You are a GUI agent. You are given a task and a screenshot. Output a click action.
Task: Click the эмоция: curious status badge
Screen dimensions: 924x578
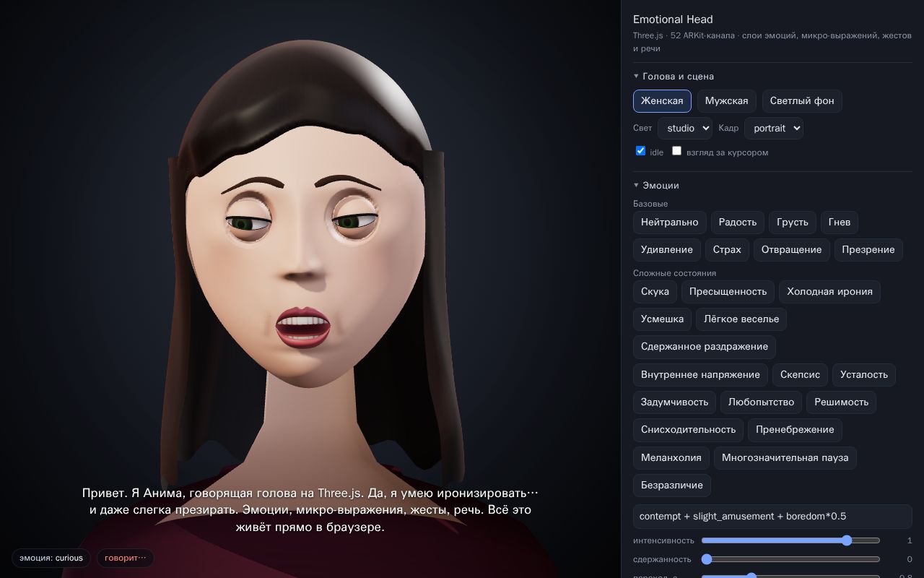[51, 558]
